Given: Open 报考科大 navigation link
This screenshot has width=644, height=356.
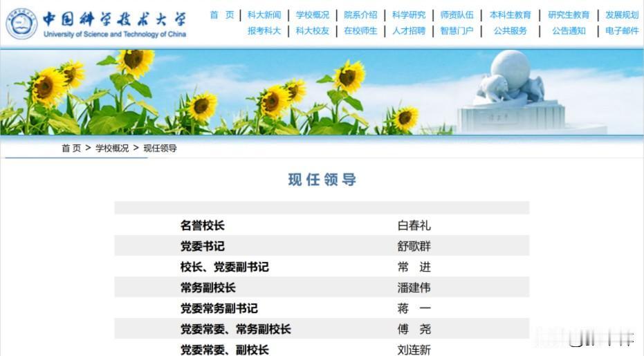Looking at the screenshot, I should pyautogui.click(x=264, y=31).
